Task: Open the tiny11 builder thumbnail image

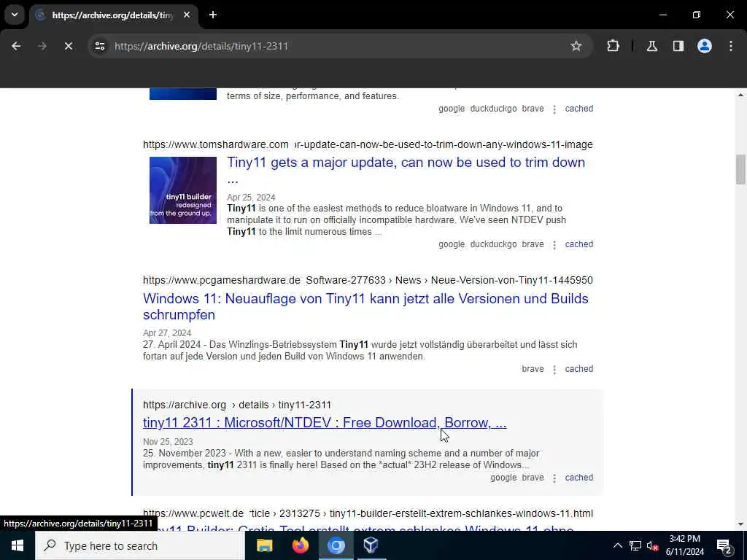Action: coord(183,190)
